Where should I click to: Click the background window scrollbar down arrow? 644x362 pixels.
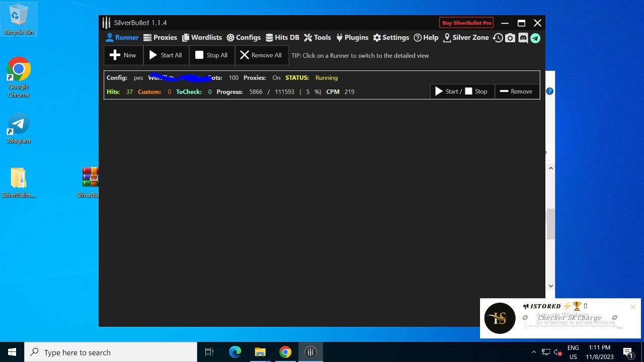pyautogui.click(x=551, y=286)
